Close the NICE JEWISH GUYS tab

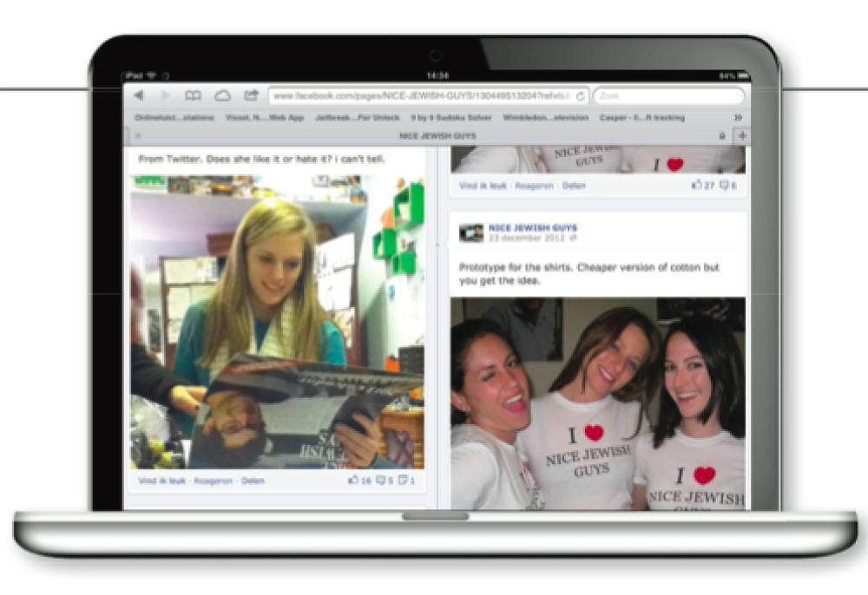click(x=138, y=136)
